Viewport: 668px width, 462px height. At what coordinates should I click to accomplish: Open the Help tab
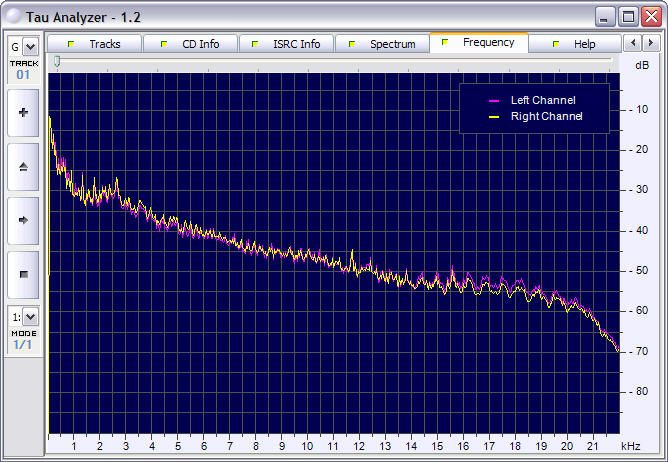pos(574,44)
